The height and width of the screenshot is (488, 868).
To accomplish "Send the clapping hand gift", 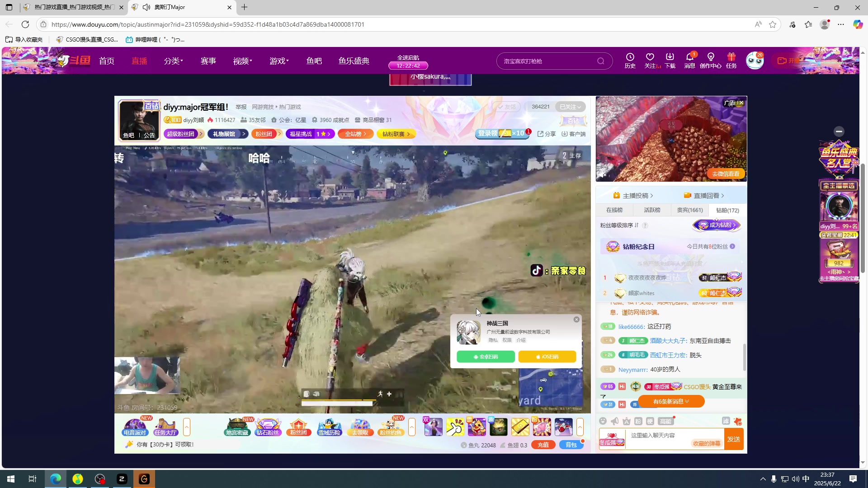I will [455, 427].
